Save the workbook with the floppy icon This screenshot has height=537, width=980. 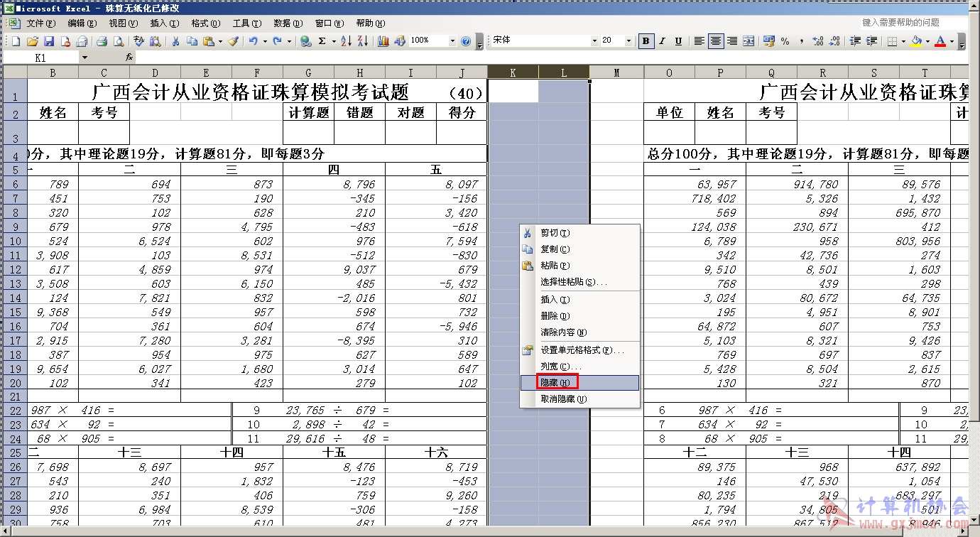click(x=49, y=41)
